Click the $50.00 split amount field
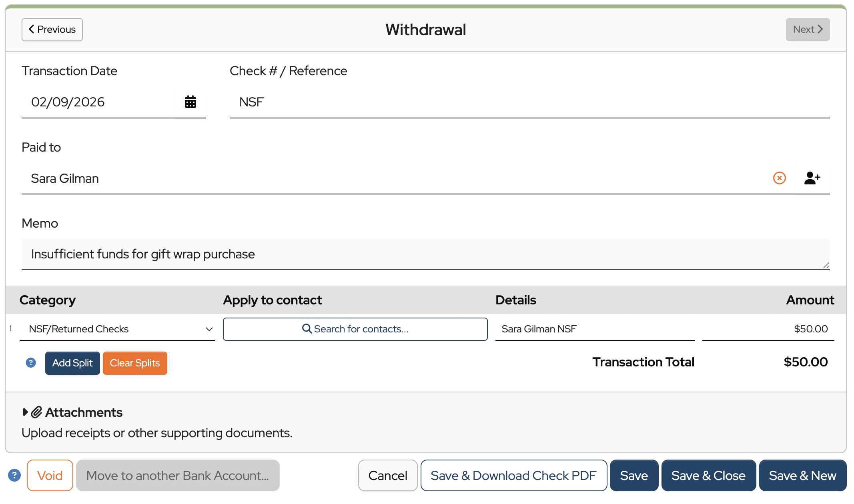854x504 pixels. [x=768, y=329]
